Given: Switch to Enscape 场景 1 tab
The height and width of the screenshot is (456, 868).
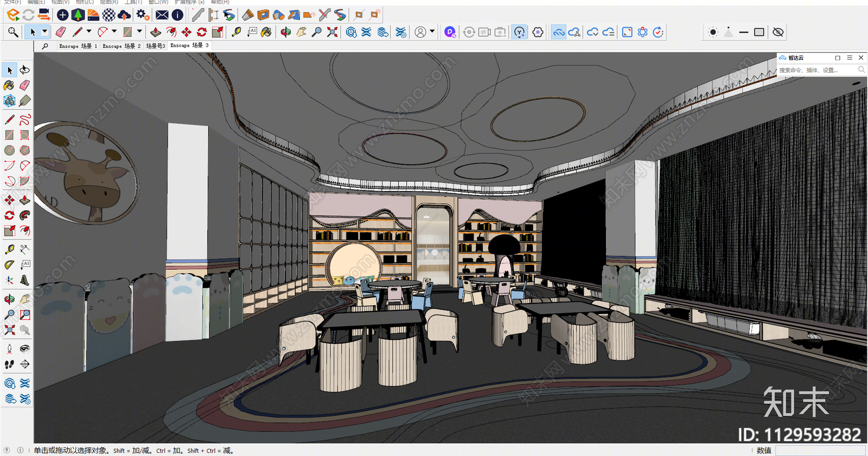Looking at the screenshot, I should tap(78, 46).
